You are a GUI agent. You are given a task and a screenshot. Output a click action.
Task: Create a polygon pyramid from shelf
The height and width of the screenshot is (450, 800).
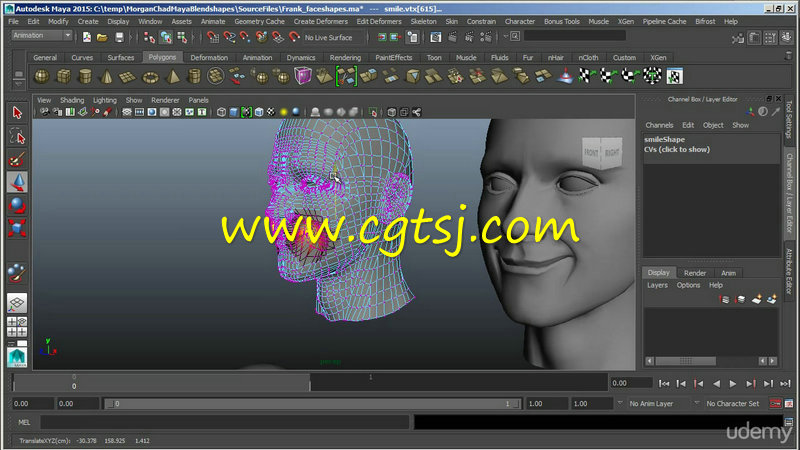pos(173,77)
